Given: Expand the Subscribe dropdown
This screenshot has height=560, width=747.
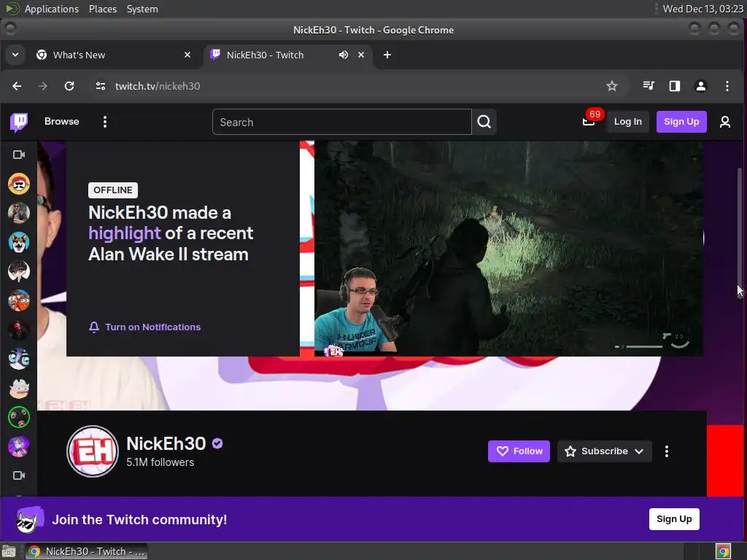Looking at the screenshot, I should 639,451.
